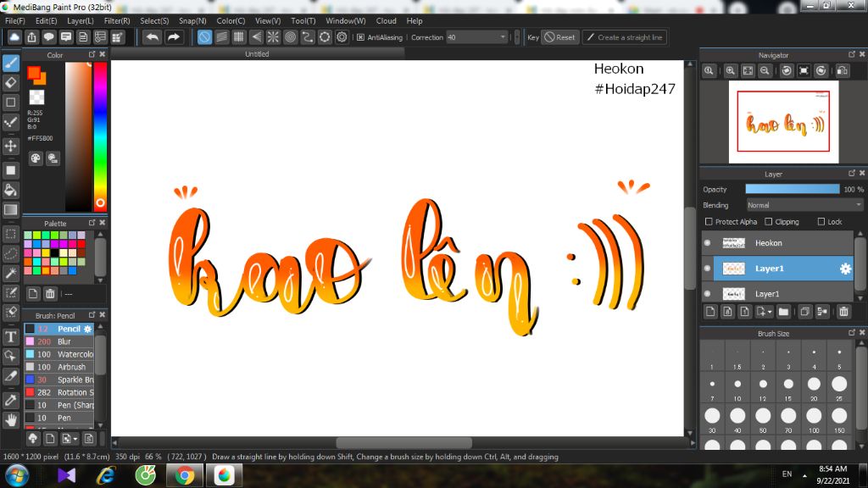
Task: Undock the Palette panel
Action: point(92,223)
